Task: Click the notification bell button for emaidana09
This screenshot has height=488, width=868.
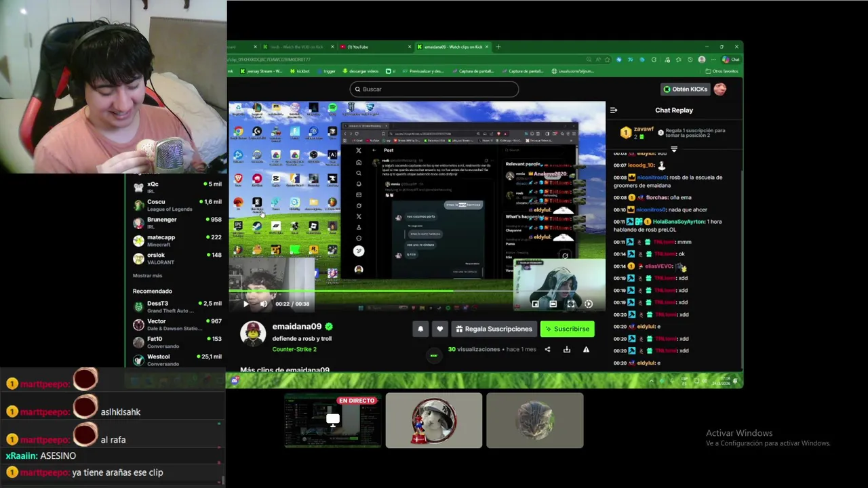Action: pos(420,329)
